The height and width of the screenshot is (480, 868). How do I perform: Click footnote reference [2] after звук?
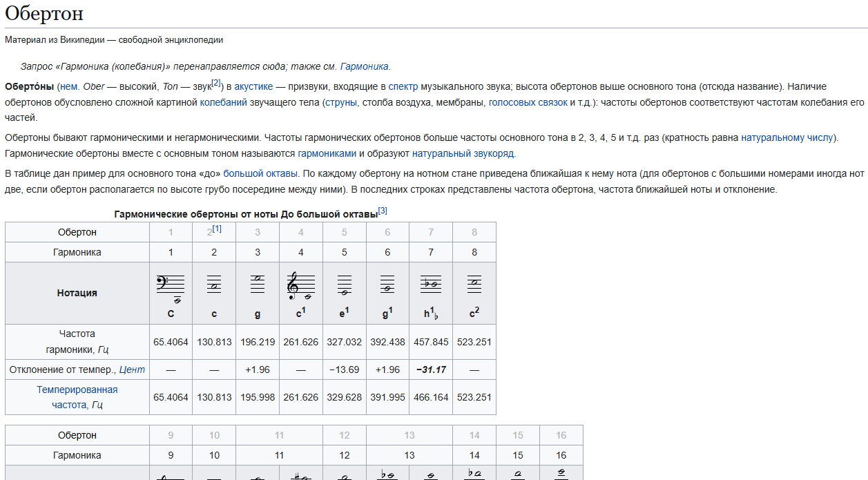(x=216, y=83)
